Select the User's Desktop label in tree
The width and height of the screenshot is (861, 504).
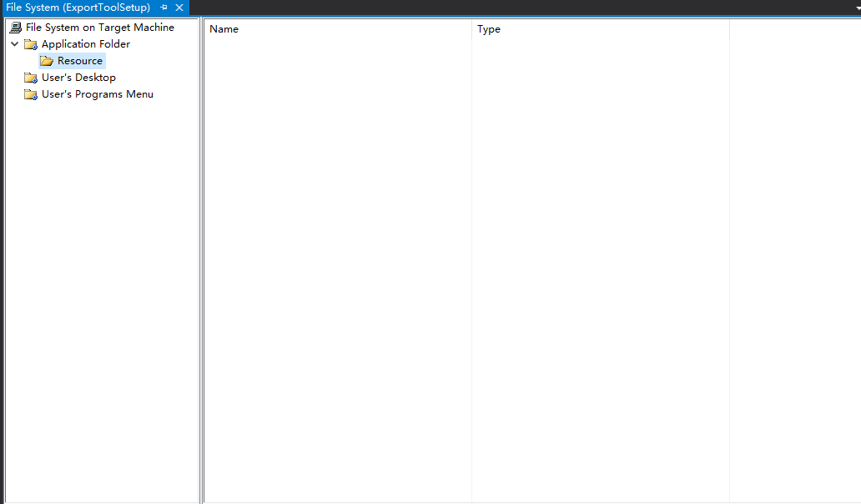(78, 78)
